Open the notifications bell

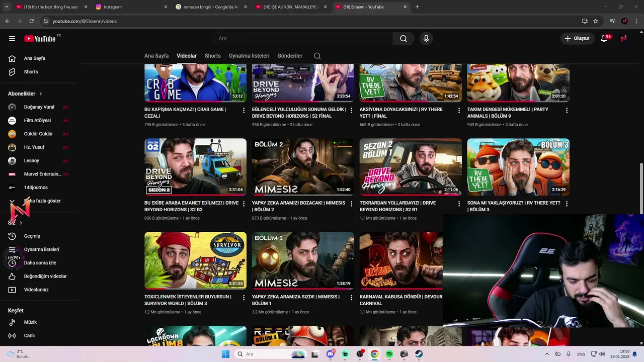(605, 38)
